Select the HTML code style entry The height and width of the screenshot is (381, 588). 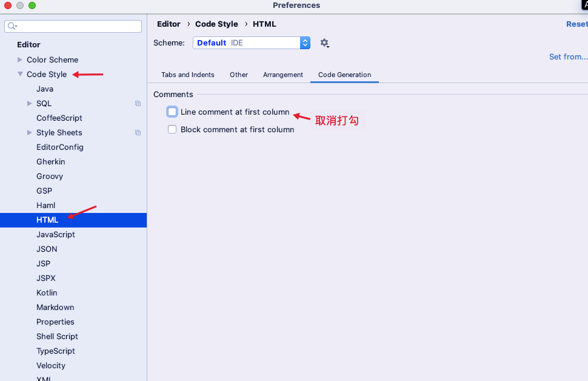[x=73, y=220]
